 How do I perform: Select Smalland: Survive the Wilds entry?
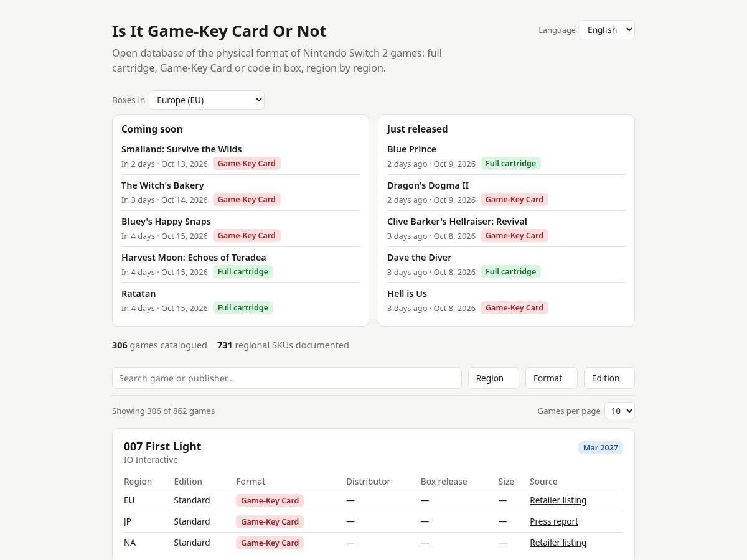coord(182,149)
